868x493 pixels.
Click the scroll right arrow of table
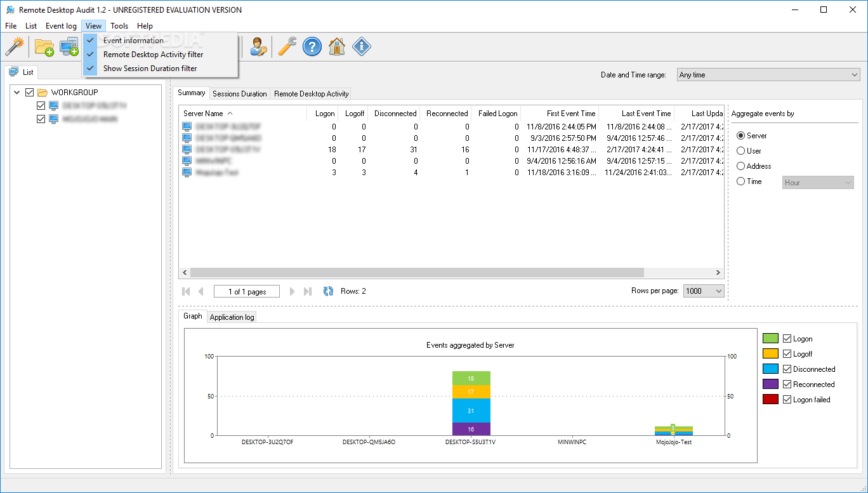(718, 273)
